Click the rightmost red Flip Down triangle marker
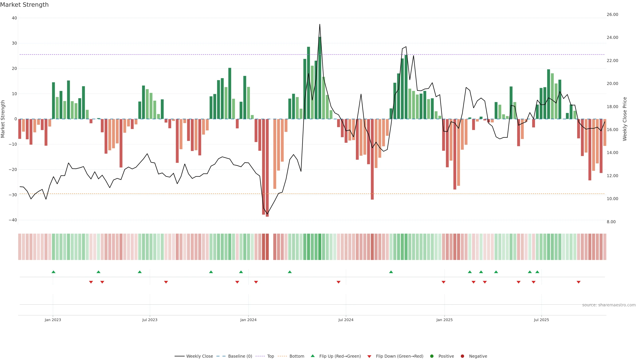Viewport: 644px width, 362px height. [x=578, y=282]
